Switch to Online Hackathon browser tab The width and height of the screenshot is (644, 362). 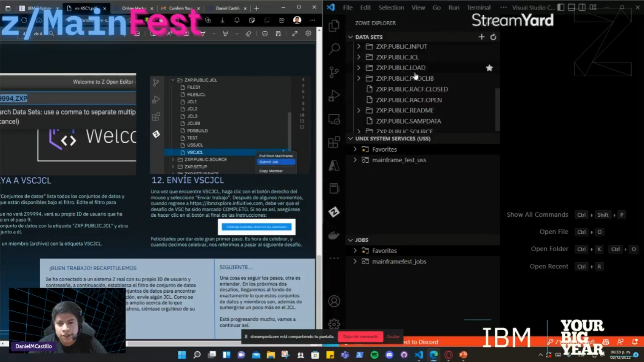(134, 8)
